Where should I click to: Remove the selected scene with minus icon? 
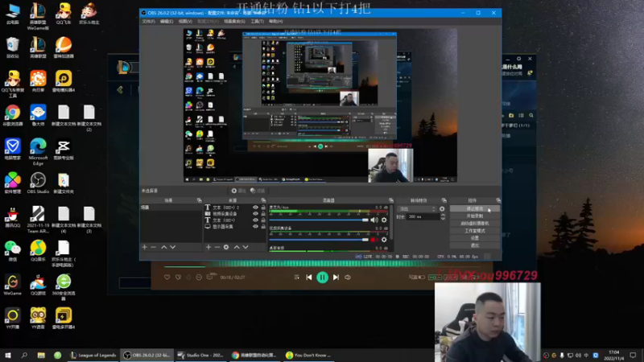(x=153, y=247)
